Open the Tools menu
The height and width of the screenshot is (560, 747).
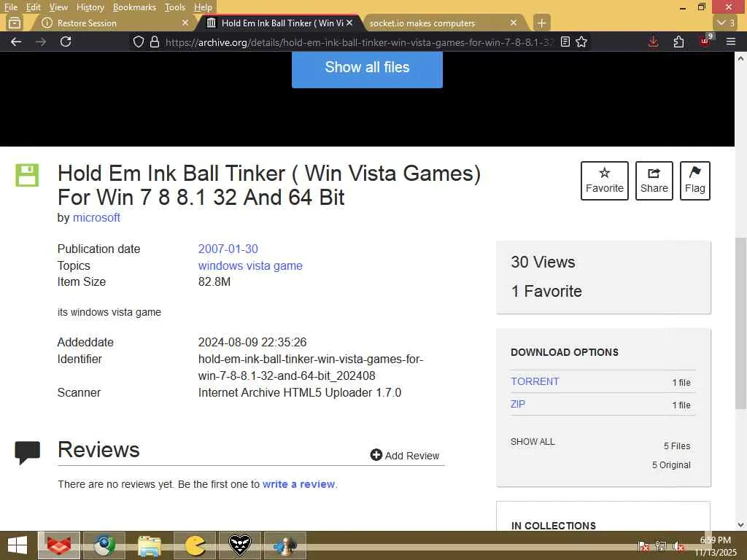(175, 7)
